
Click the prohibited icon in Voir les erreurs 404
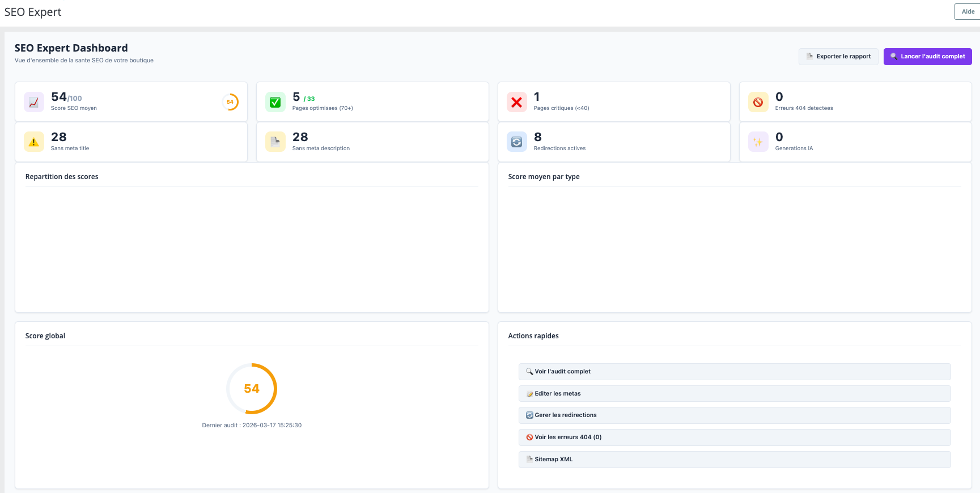click(x=529, y=437)
